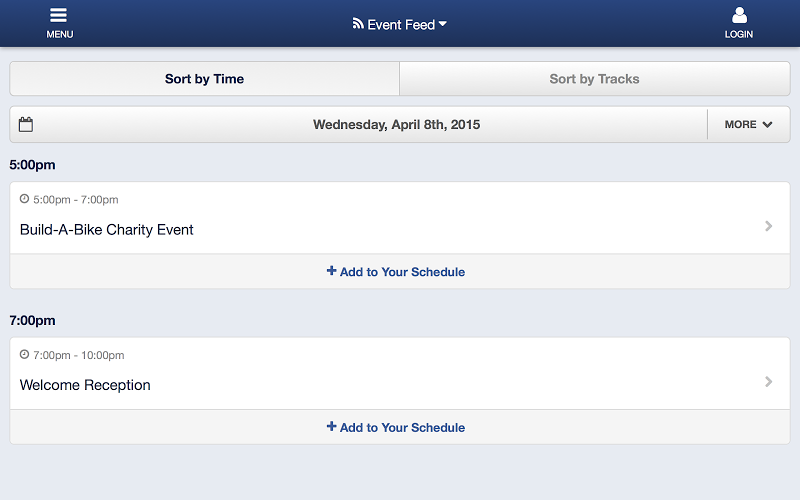
Task: Open the MORE dropdown
Action: pyautogui.click(x=748, y=125)
